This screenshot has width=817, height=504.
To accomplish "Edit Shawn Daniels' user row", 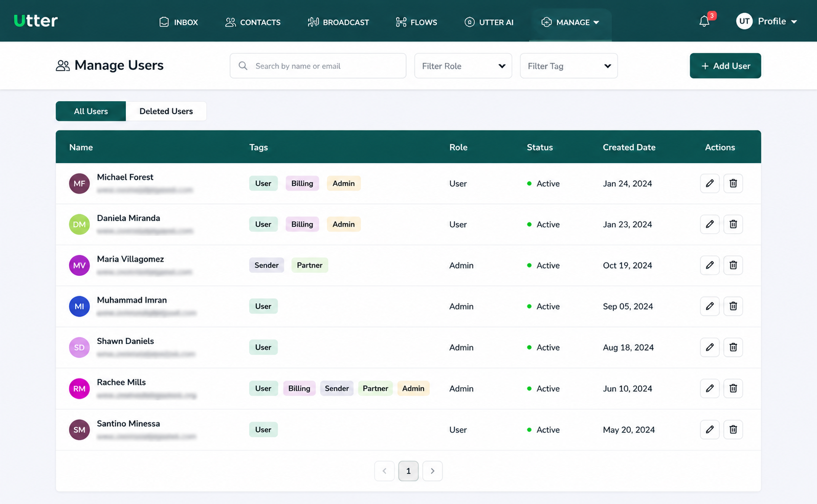I will coord(710,347).
